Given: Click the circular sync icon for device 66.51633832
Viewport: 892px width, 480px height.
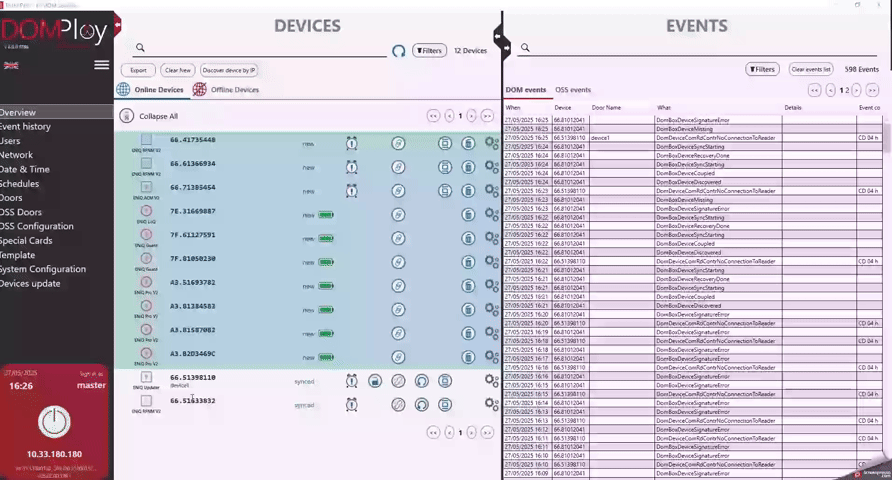Looking at the screenshot, I should click(422, 404).
